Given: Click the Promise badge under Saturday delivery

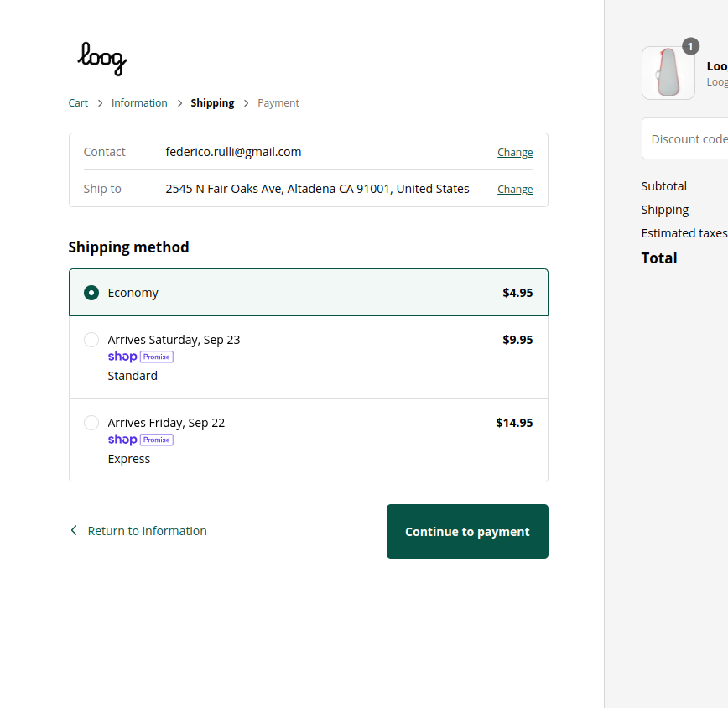Looking at the screenshot, I should point(157,357).
